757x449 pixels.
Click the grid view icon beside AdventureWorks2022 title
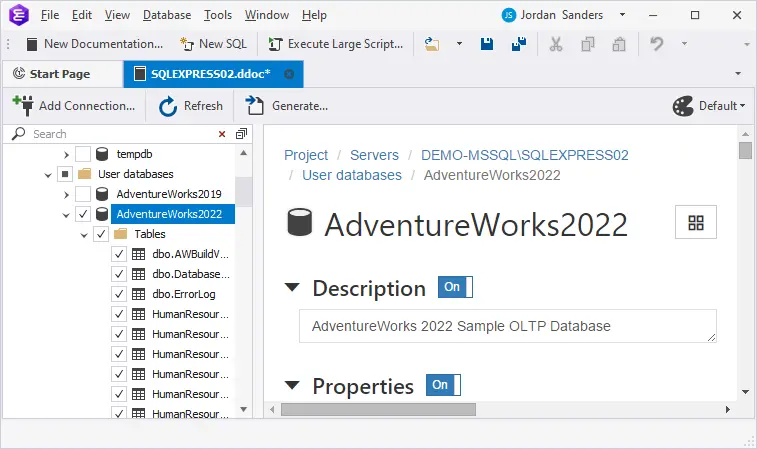tap(696, 223)
